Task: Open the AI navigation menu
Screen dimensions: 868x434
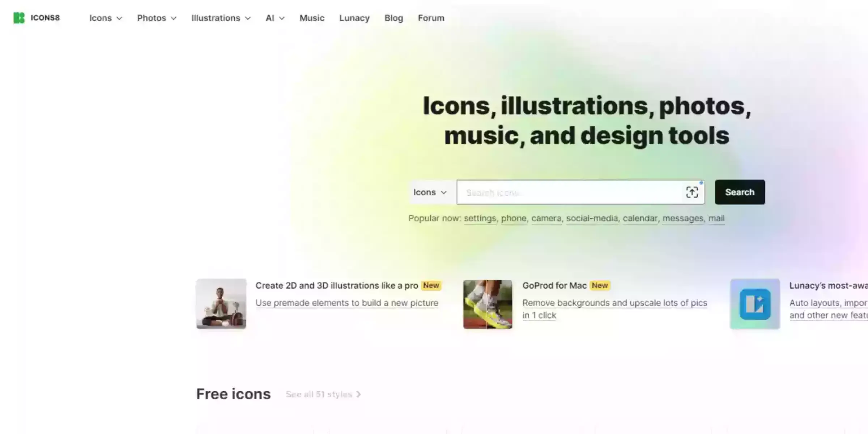Action: (x=273, y=18)
